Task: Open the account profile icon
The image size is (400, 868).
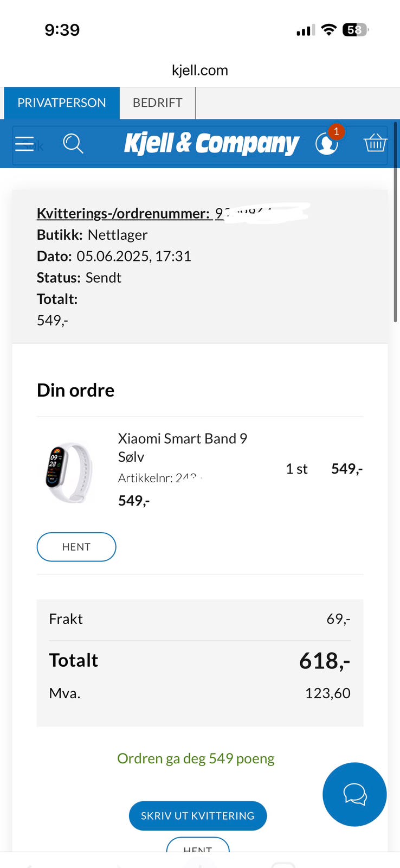Action: 326,144
